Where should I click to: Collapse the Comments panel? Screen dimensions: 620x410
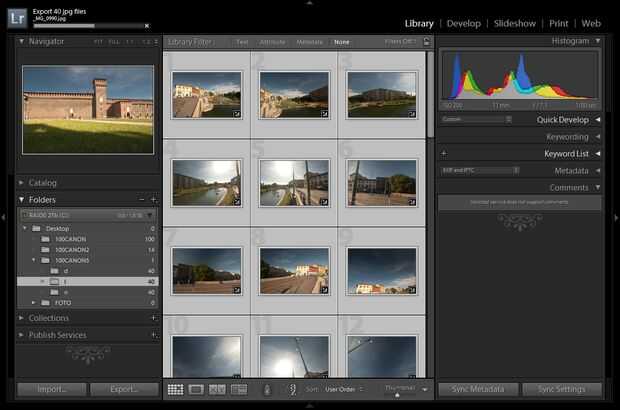[x=598, y=187]
